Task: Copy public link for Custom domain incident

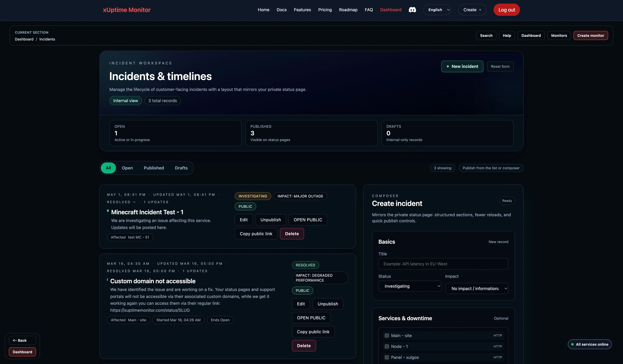Action: tap(313, 332)
